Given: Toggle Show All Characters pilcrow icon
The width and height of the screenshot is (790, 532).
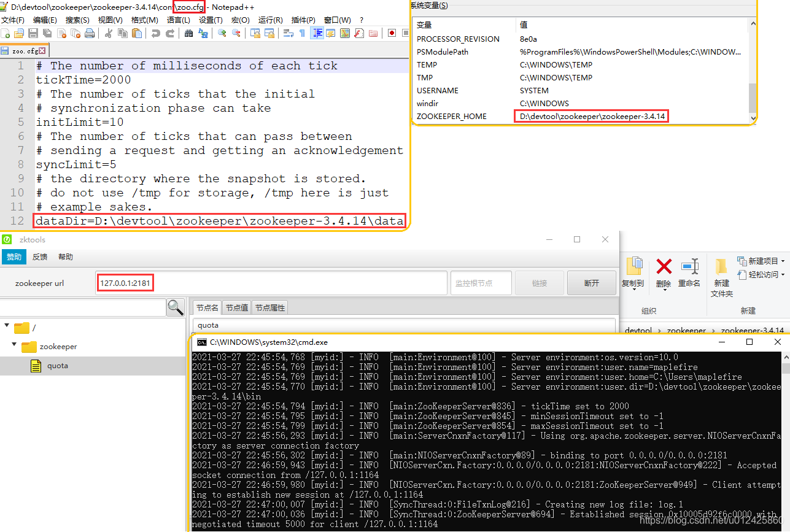Looking at the screenshot, I should pyautogui.click(x=302, y=33).
